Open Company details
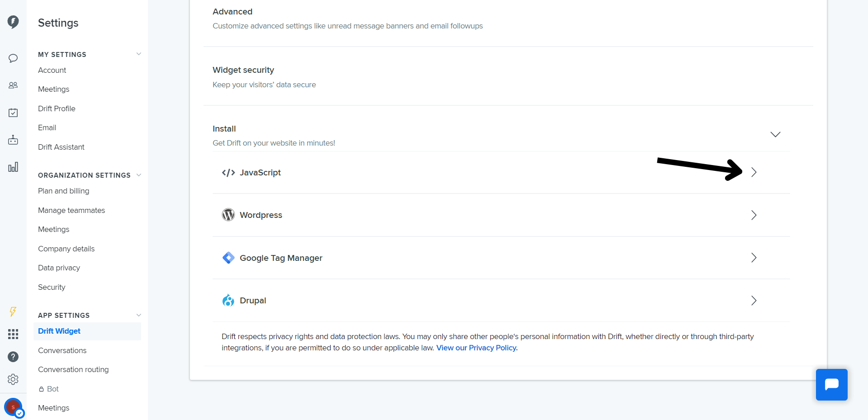Image resolution: width=868 pixels, height=420 pixels. (x=66, y=249)
